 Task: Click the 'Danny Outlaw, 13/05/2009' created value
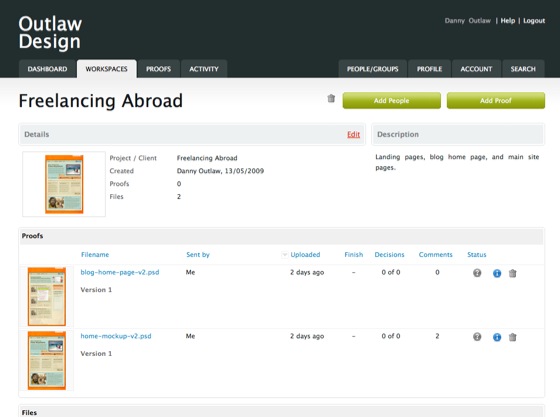click(x=220, y=171)
